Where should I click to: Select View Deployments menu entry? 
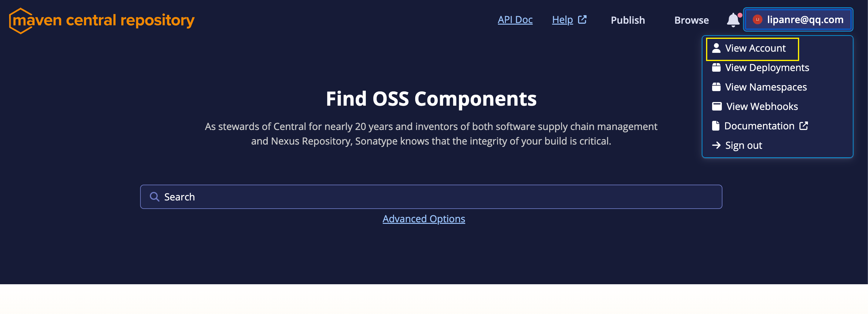click(767, 67)
